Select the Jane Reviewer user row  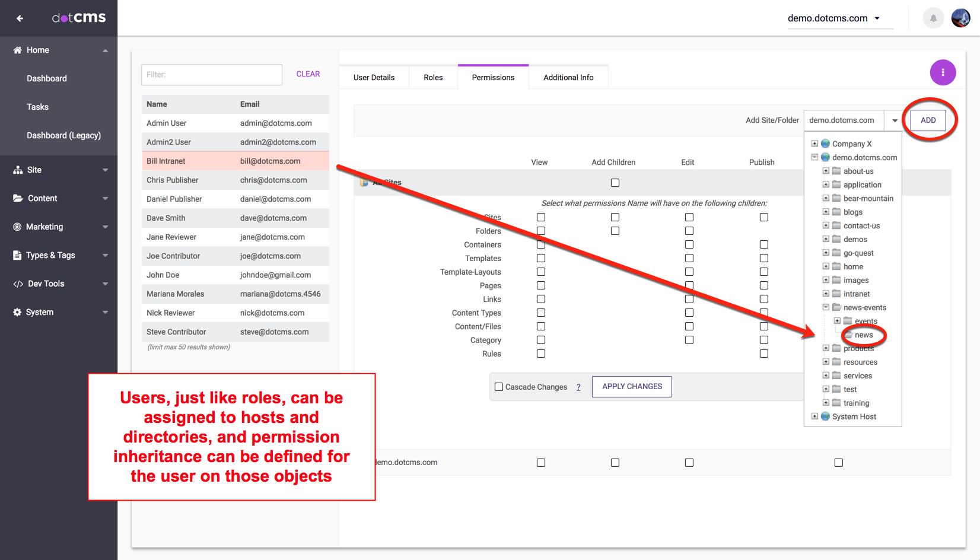click(x=235, y=237)
